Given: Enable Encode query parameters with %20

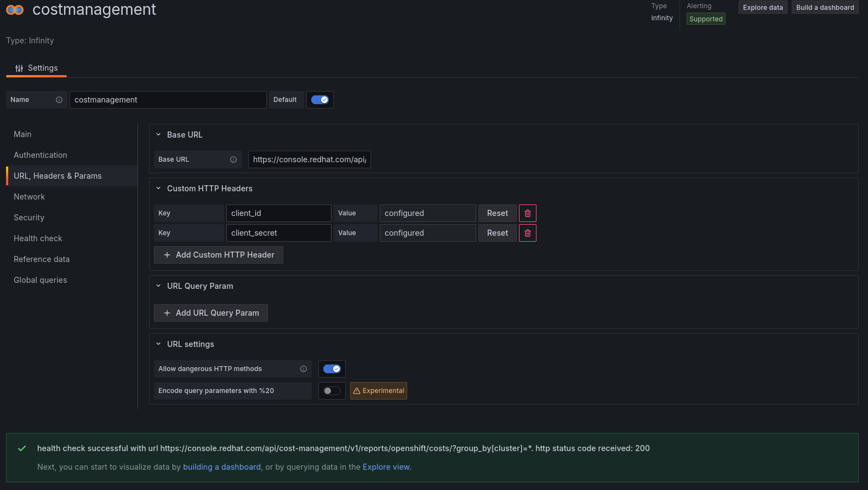Looking at the screenshot, I should tap(332, 391).
